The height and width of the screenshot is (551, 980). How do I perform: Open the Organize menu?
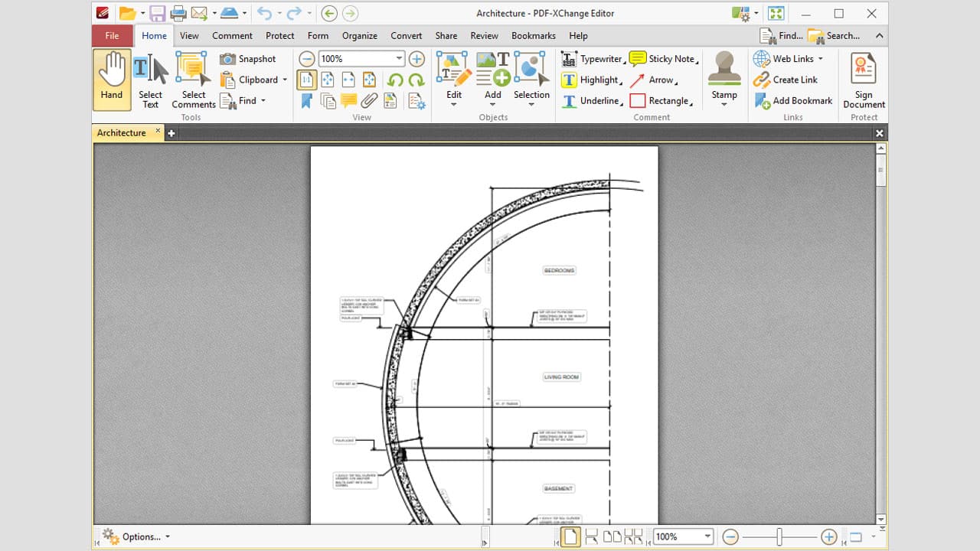click(359, 35)
